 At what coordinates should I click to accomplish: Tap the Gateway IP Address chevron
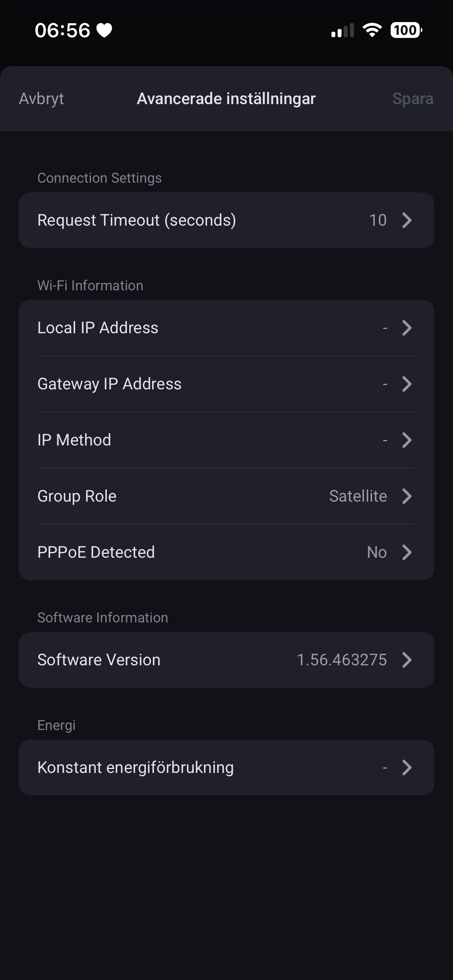click(x=407, y=384)
